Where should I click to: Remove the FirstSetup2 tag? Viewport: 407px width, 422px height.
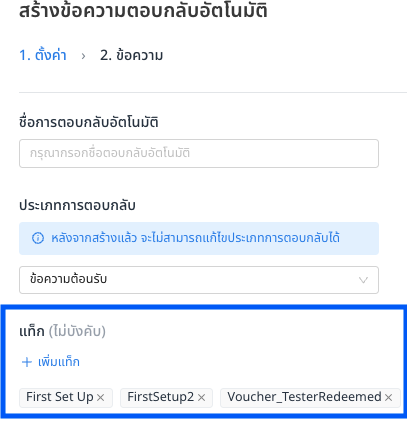pyautogui.click(x=201, y=397)
